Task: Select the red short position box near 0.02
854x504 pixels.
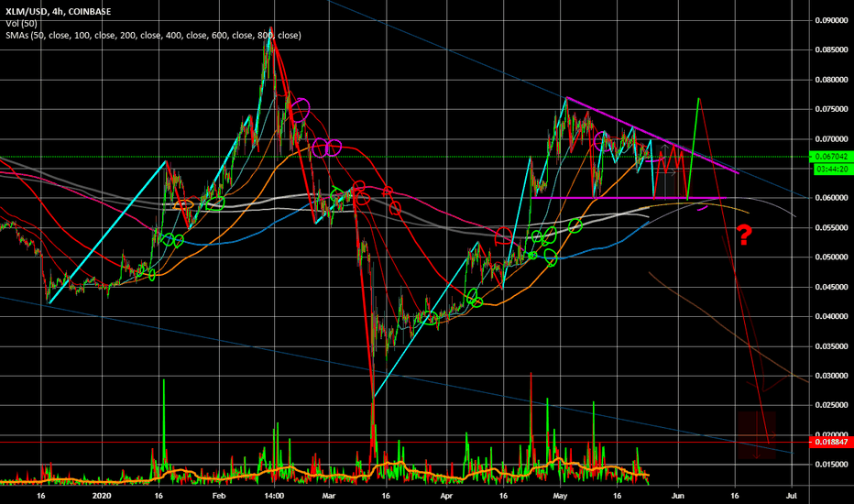Action: click(757, 435)
